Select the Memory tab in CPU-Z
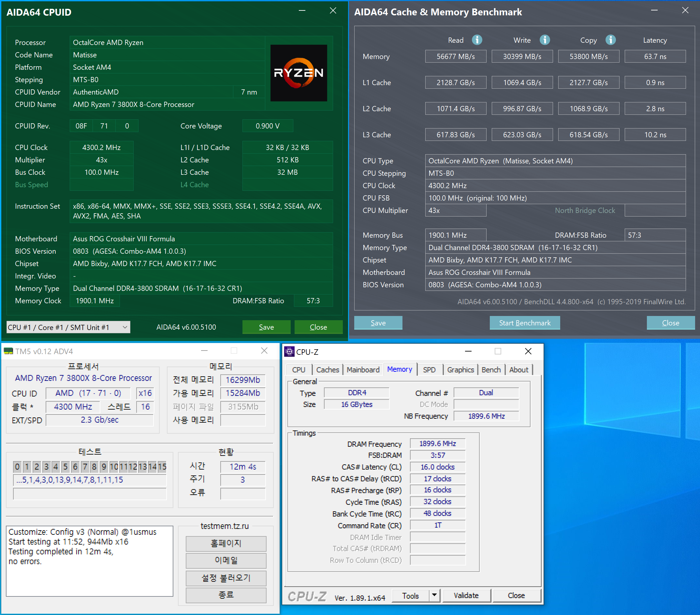The image size is (700, 615). [x=400, y=369]
